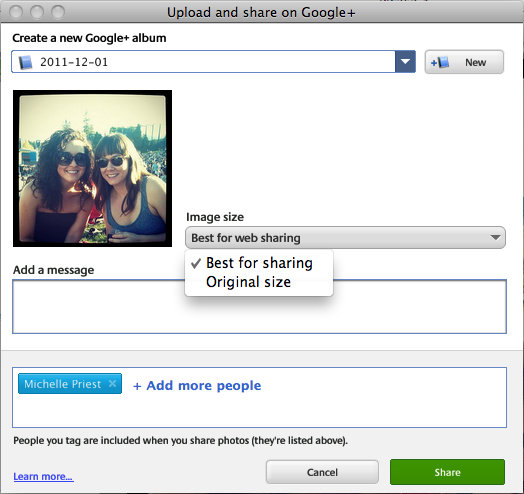Click the Add more people link
Image resolution: width=524 pixels, height=494 pixels.
pyautogui.click(x=204, y=386)
